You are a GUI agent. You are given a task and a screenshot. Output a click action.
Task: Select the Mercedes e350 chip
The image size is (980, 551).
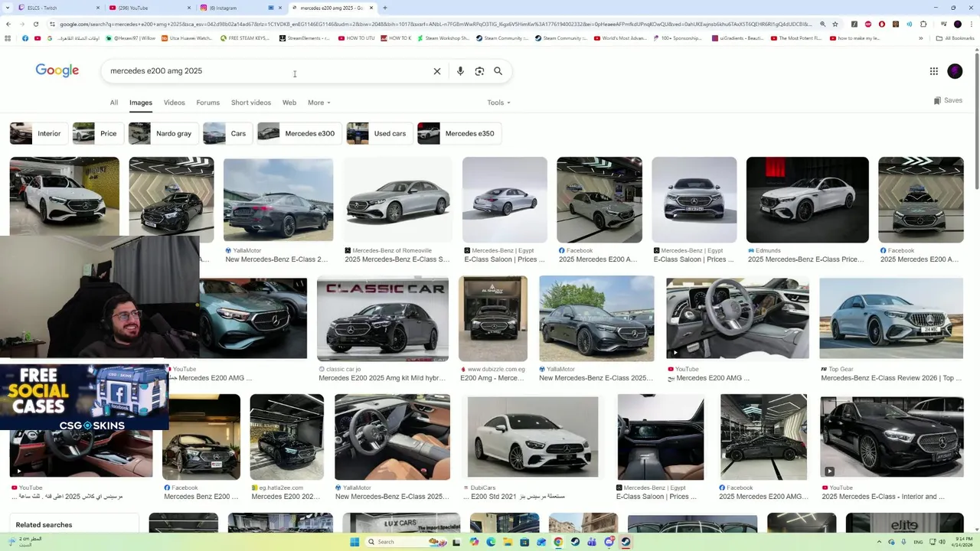coord(459,133)
